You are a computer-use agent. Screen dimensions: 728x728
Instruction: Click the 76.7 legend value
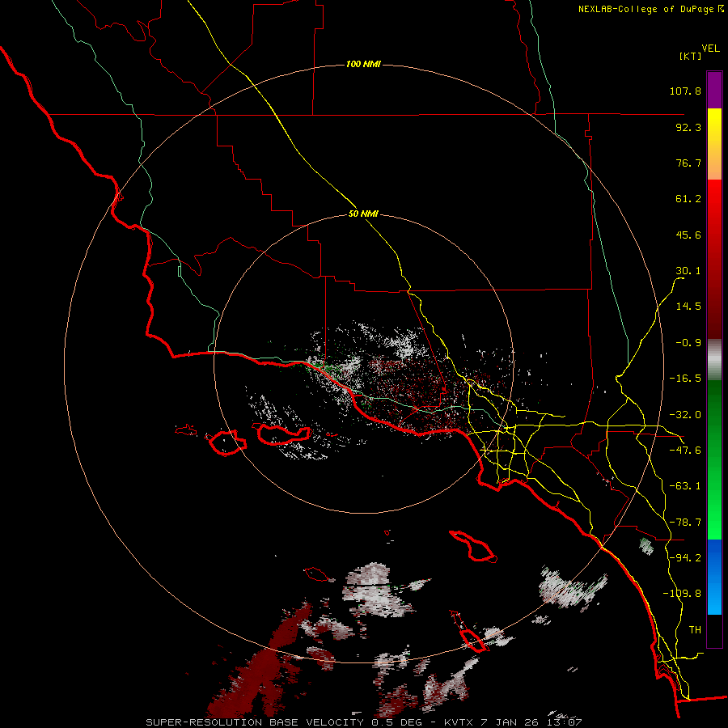tap(688, 163)
